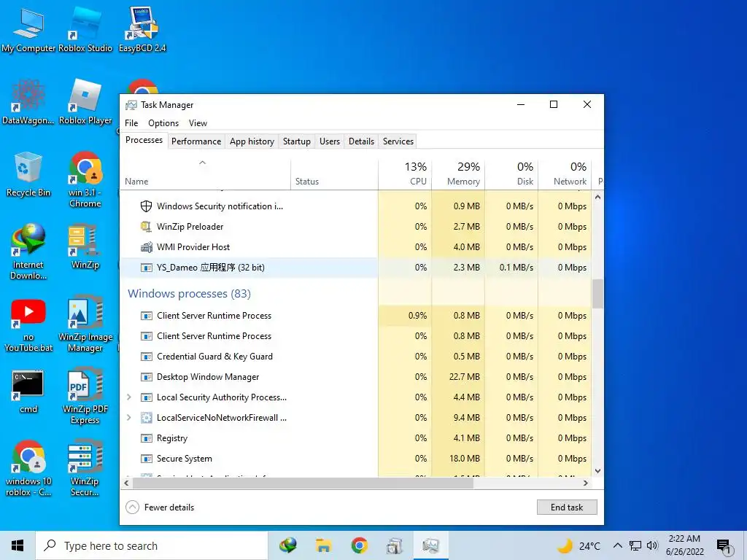Viewport: 747px width, 560px height.
Task: Open notification center icon
Action: 724,547
